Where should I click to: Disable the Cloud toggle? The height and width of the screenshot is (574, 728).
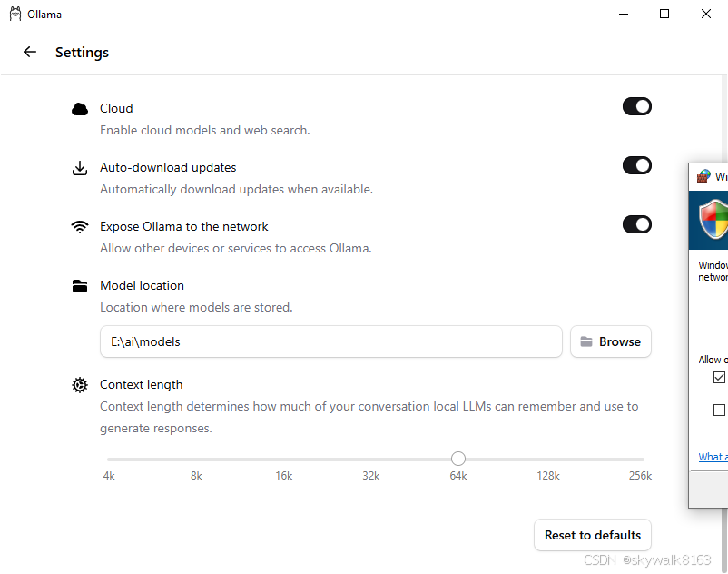tap(636, 107)
